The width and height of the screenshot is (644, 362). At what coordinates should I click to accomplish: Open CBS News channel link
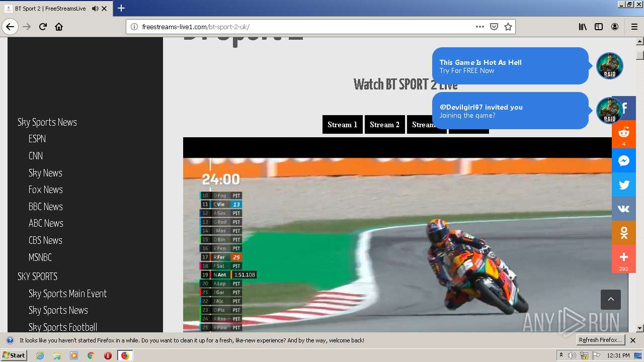pyautogui.click(x=45, y=240)
